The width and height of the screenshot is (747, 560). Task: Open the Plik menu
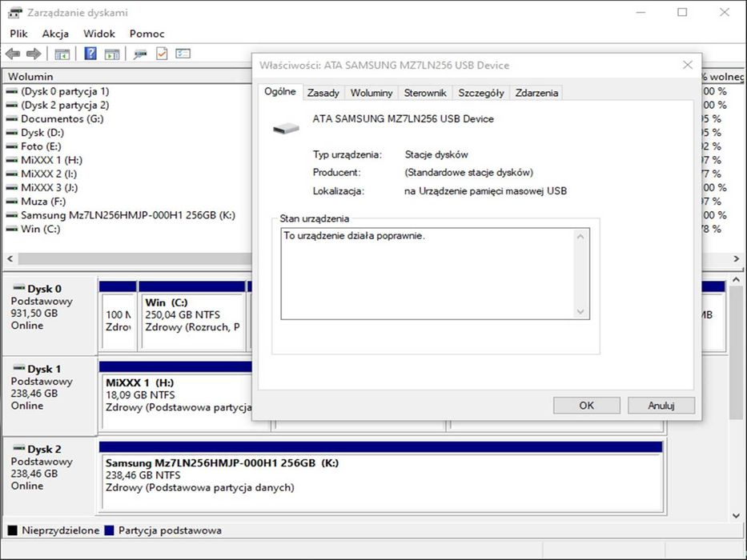coord(18,34)
